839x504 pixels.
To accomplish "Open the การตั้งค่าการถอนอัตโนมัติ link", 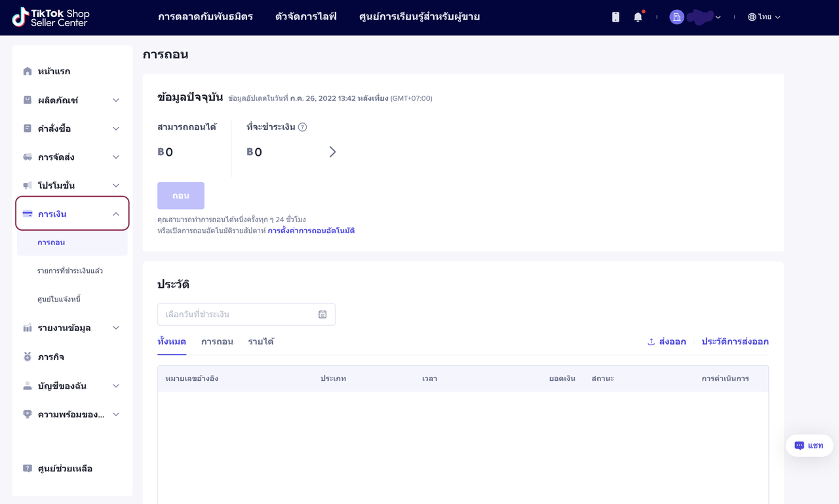I will (311, 231).
